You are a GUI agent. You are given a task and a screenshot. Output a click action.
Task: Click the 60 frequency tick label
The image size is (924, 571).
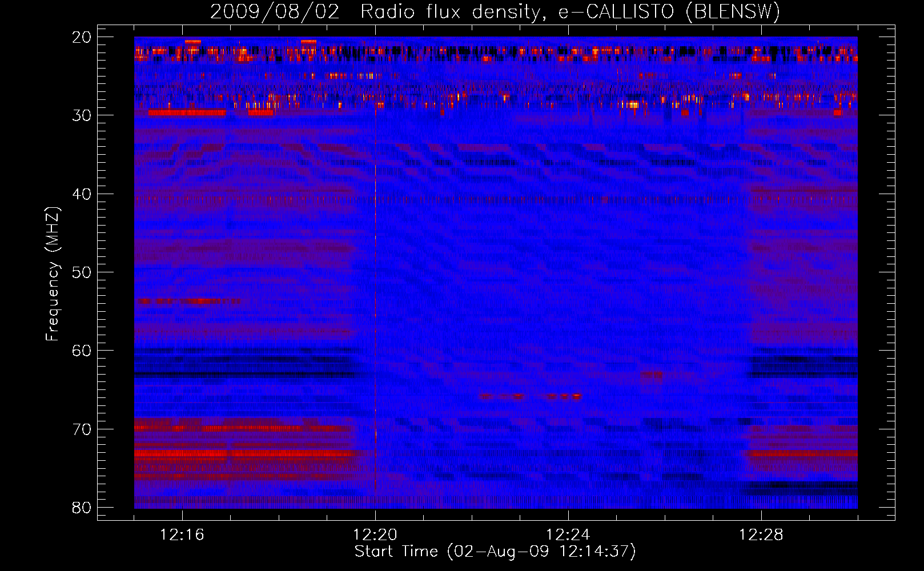[x=82, y=350]
